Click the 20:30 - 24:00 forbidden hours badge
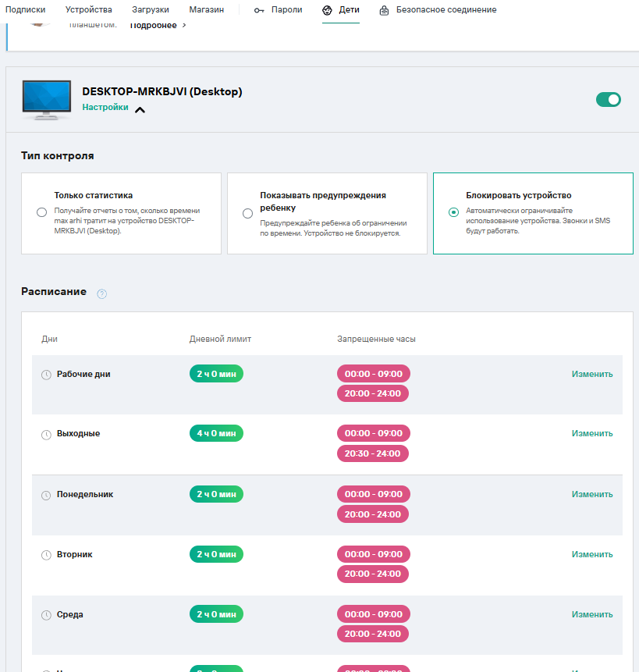Image resolution: width=639 pixels, height=672 pixels. pyautogui.click(x=373, y=453)
